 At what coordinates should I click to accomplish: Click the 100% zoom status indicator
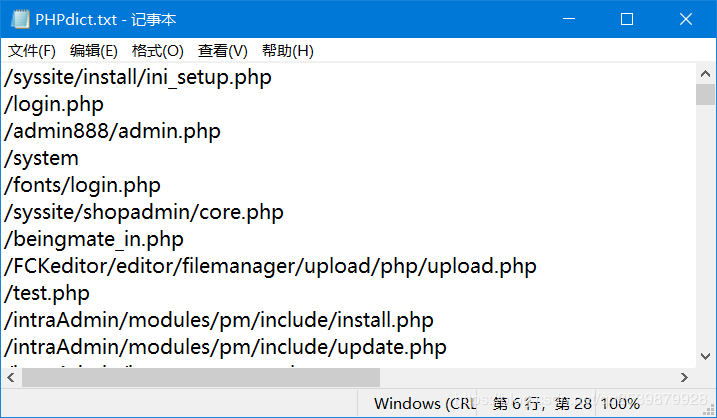pyautogui.click(x=620, y=404)
